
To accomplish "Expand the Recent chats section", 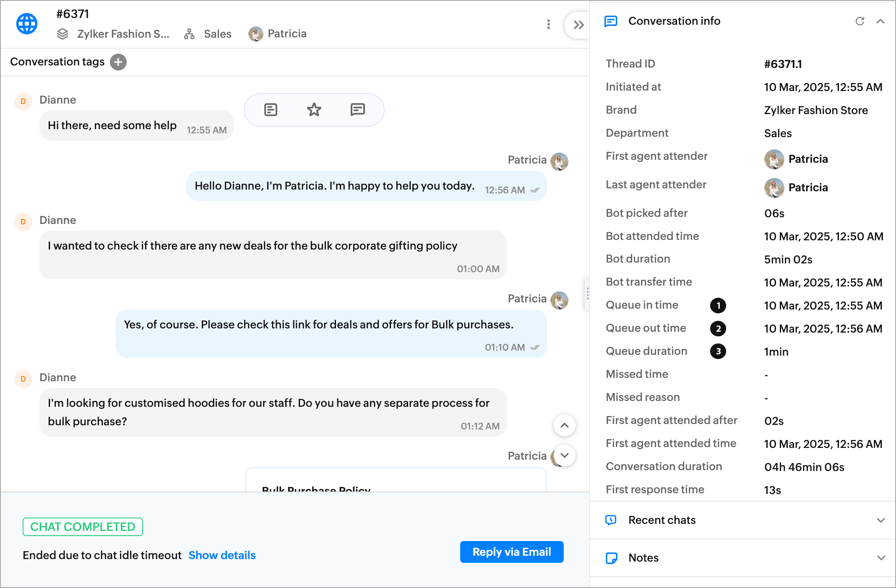I will pos(880,520).
